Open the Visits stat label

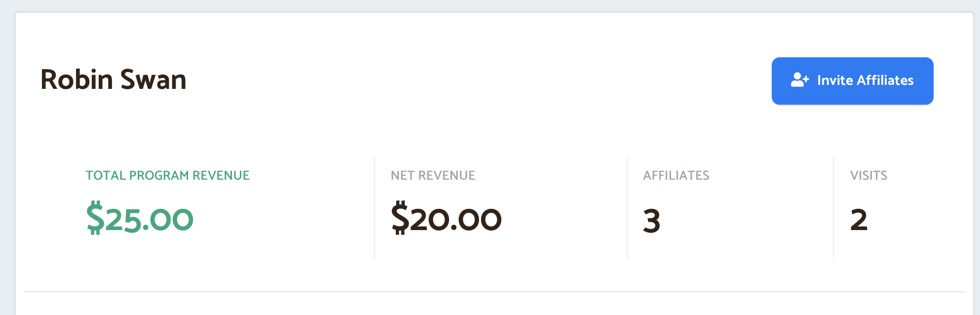[868, 175]
